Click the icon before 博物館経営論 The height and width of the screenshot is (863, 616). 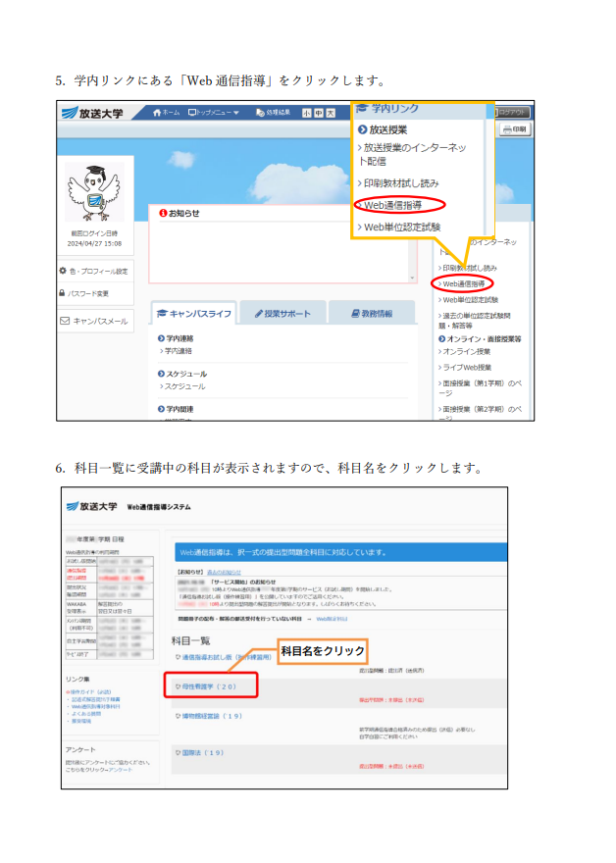[x=178, y=716]
